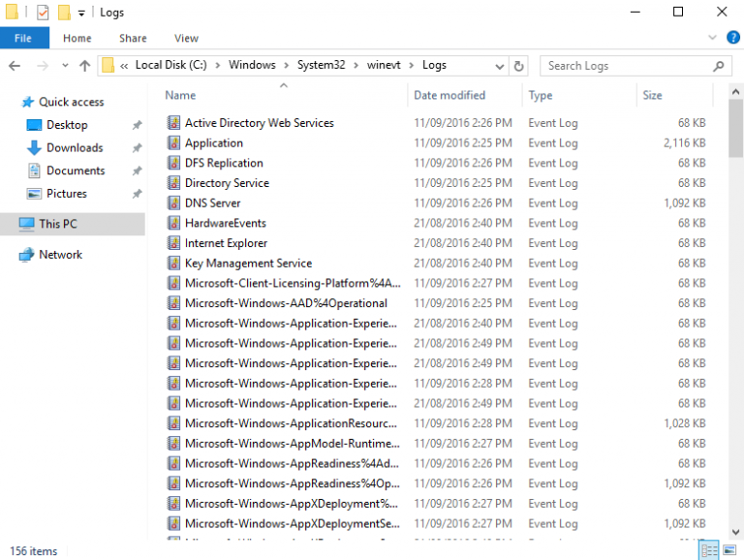Click the New Folder quick access toolbar icon

coord(64,12)
